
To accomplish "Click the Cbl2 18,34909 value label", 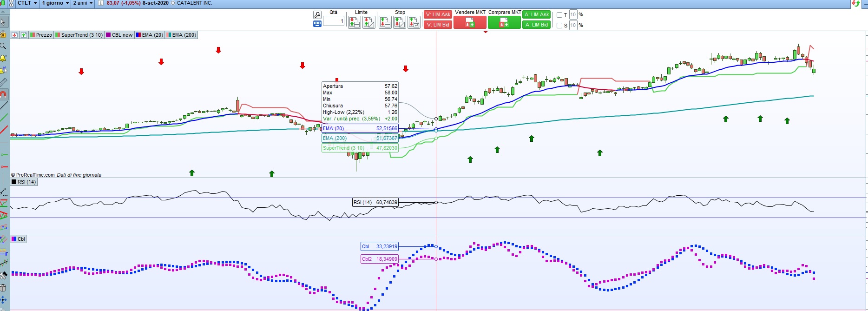I will [380, 259].
